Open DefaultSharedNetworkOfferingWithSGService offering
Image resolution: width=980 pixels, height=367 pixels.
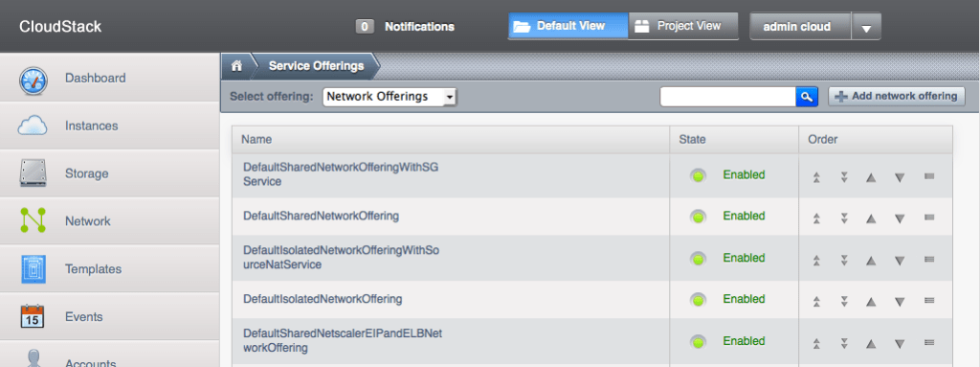tap(342, 174)
